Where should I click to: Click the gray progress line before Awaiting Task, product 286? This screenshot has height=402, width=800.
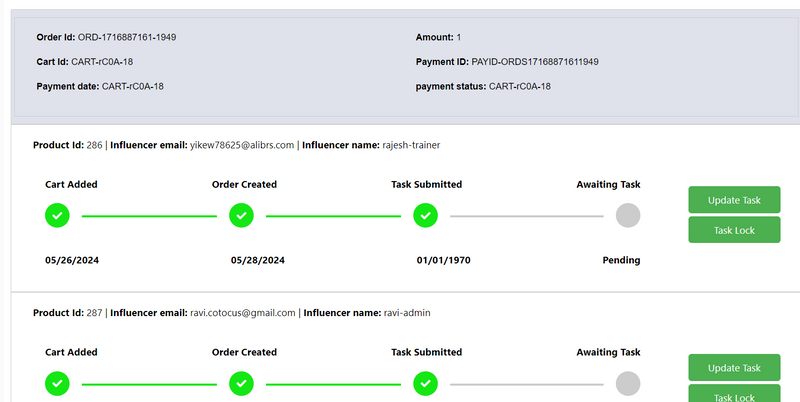tap(527, 216)
